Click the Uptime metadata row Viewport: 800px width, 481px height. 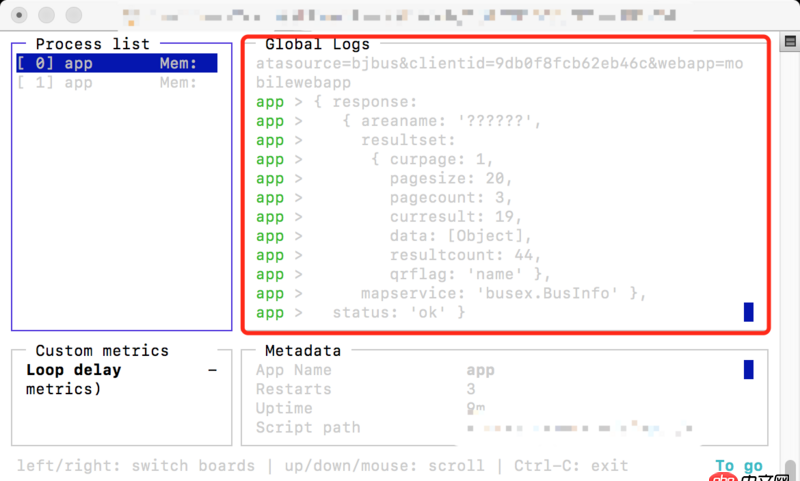coord(370,409)
